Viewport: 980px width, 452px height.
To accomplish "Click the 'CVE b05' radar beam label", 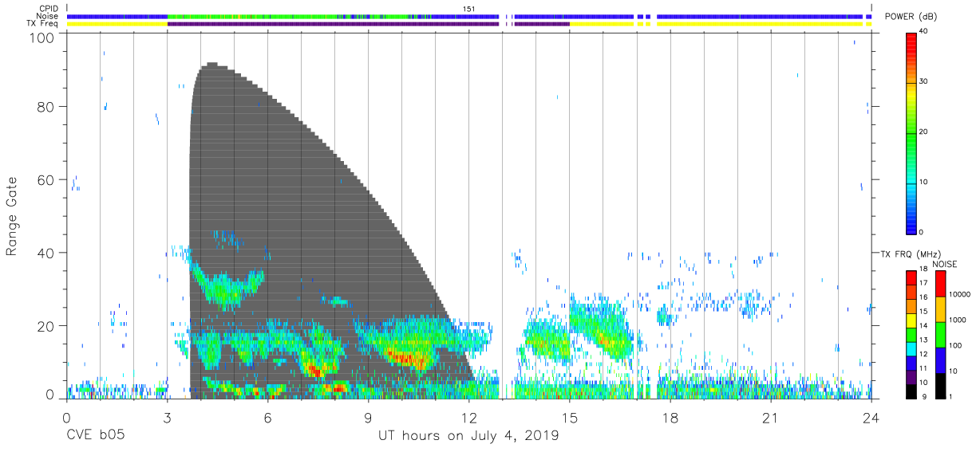I will (x=95, y=436).
